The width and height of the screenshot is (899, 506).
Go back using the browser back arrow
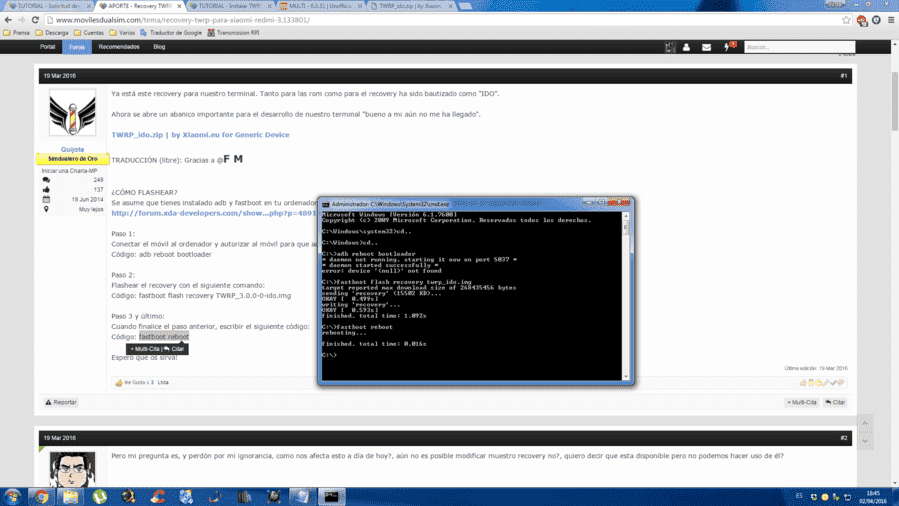tap(8, 20)
